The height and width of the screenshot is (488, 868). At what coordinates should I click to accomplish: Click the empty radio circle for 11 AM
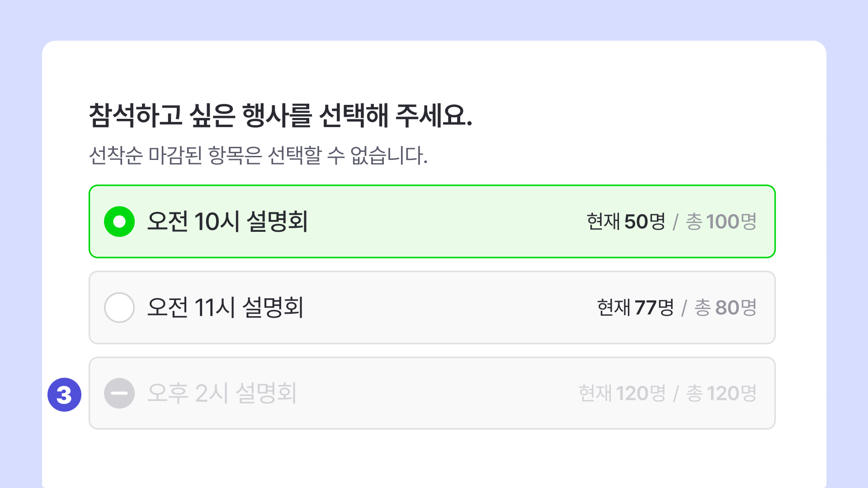[119, 307]
